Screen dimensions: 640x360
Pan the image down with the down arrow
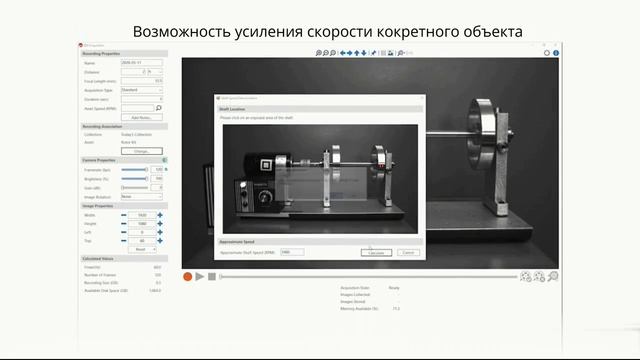(364, 53)
